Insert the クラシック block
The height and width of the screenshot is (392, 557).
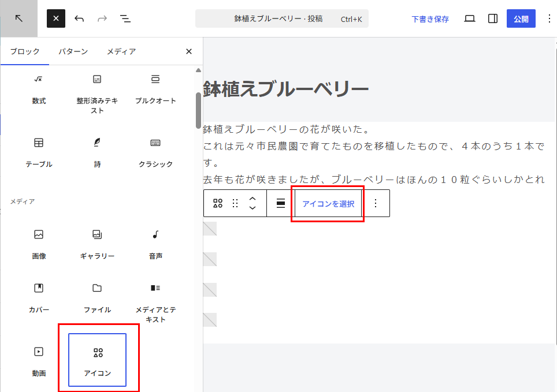coord(155,152)
